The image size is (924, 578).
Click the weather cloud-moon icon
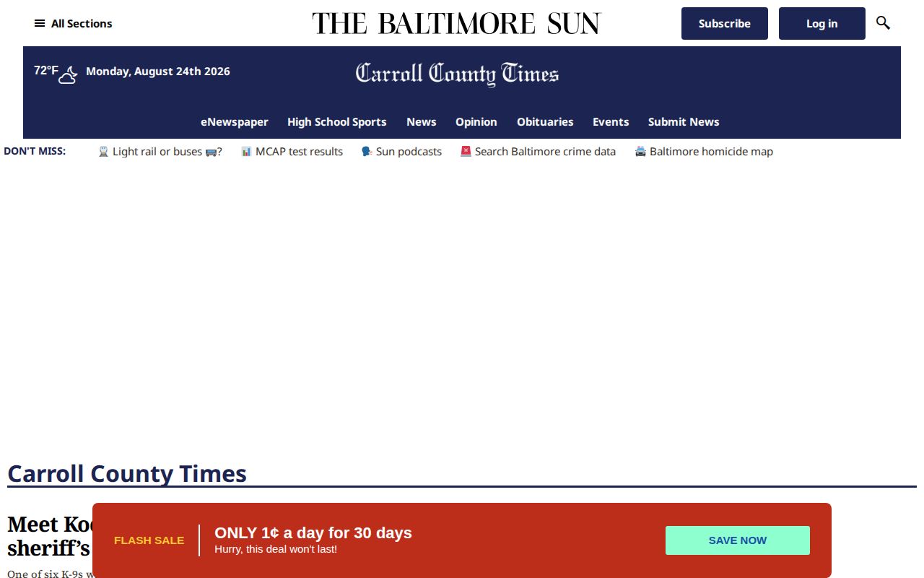69,74
